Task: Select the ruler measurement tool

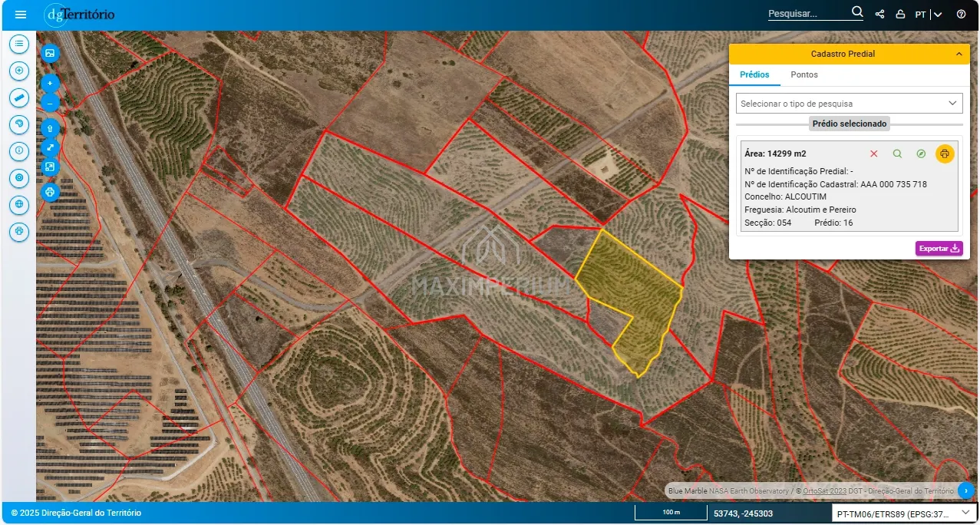Action: (19, 97)
